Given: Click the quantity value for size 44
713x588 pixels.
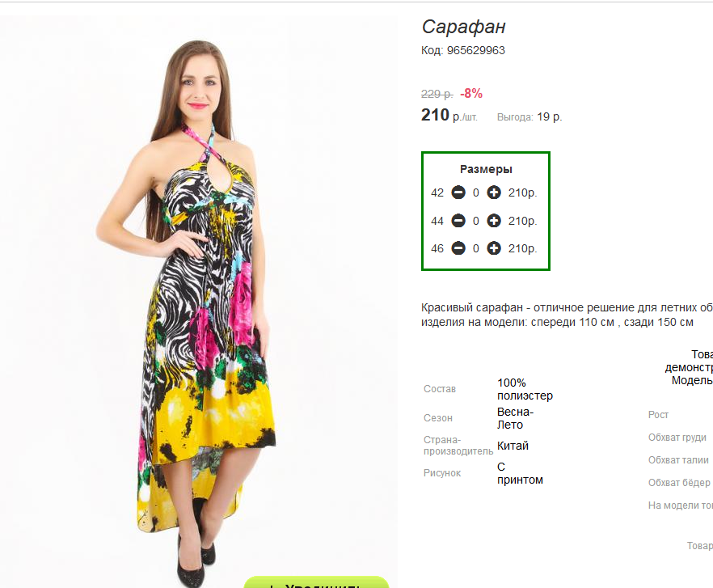Looking at the screenshot, I should [476, 221].
